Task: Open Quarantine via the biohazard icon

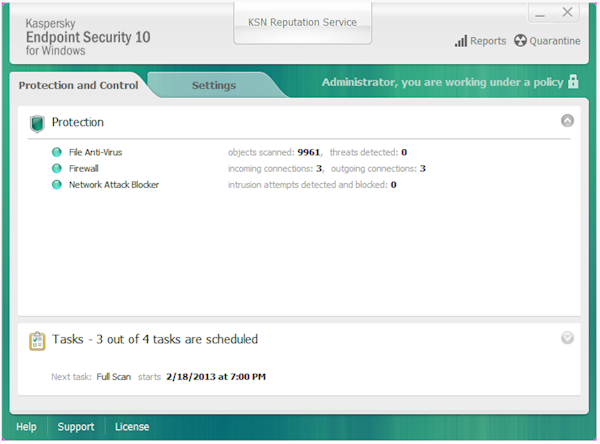Action: pos(520,41)
